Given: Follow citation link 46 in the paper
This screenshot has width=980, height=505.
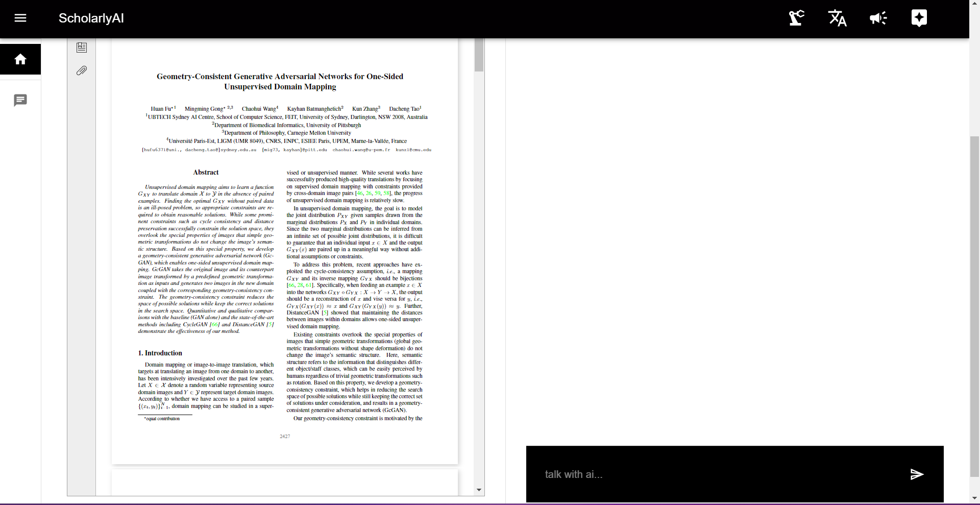Looking at the screenshot, I should point(360,194).
